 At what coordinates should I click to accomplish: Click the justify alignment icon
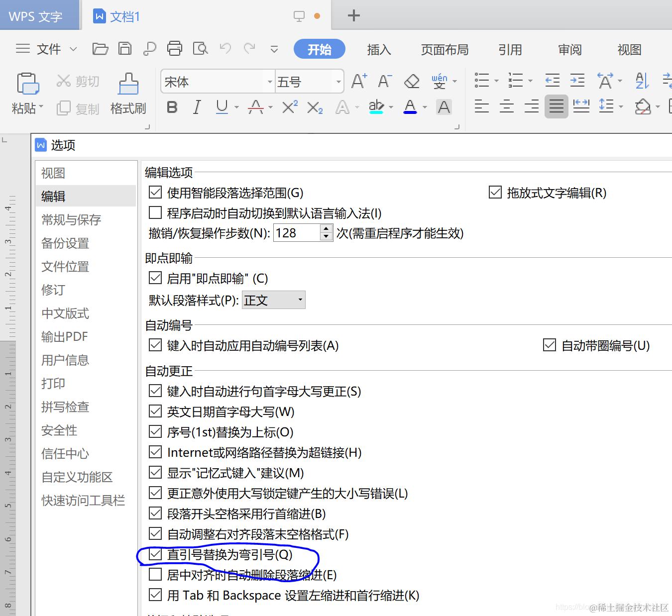[557, 106]
